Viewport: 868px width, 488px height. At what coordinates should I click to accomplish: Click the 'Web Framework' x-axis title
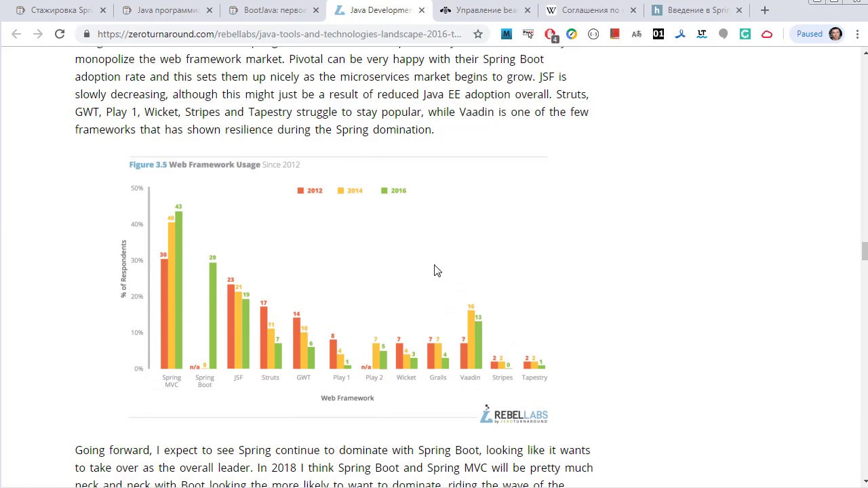coord(347,398)
